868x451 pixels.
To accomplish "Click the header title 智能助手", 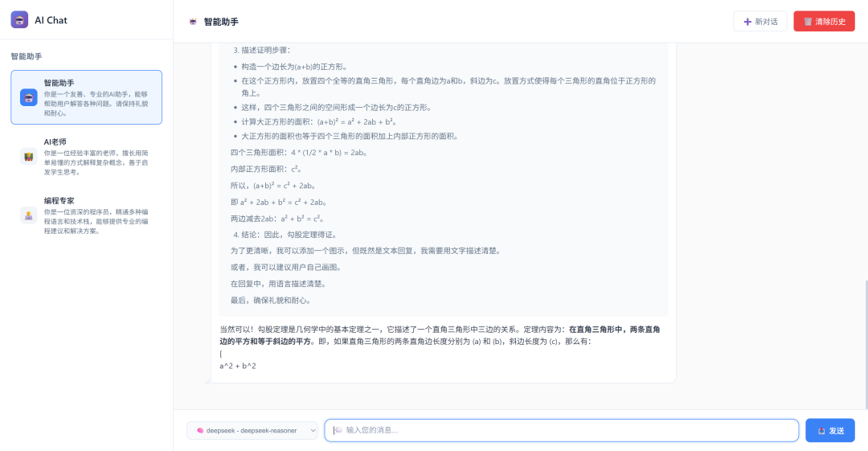I will coord(221,22).
